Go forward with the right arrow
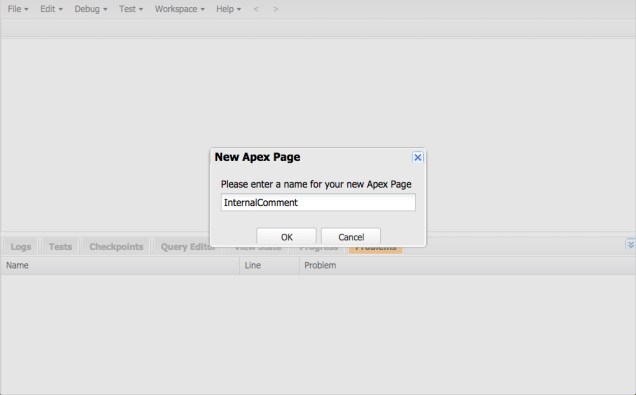This screenshot has height=395, width=636. click(276, 9)
